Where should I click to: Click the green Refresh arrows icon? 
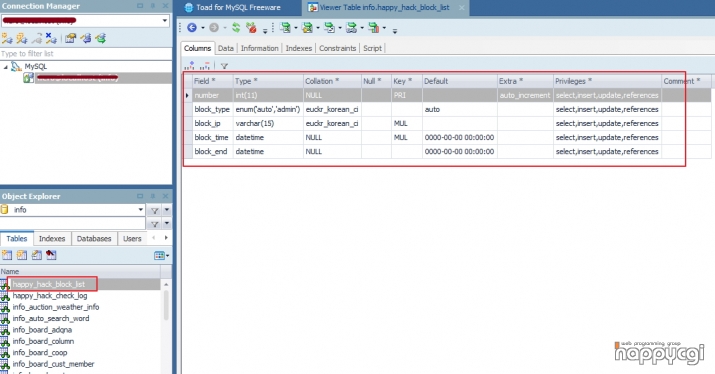point(236,28)
